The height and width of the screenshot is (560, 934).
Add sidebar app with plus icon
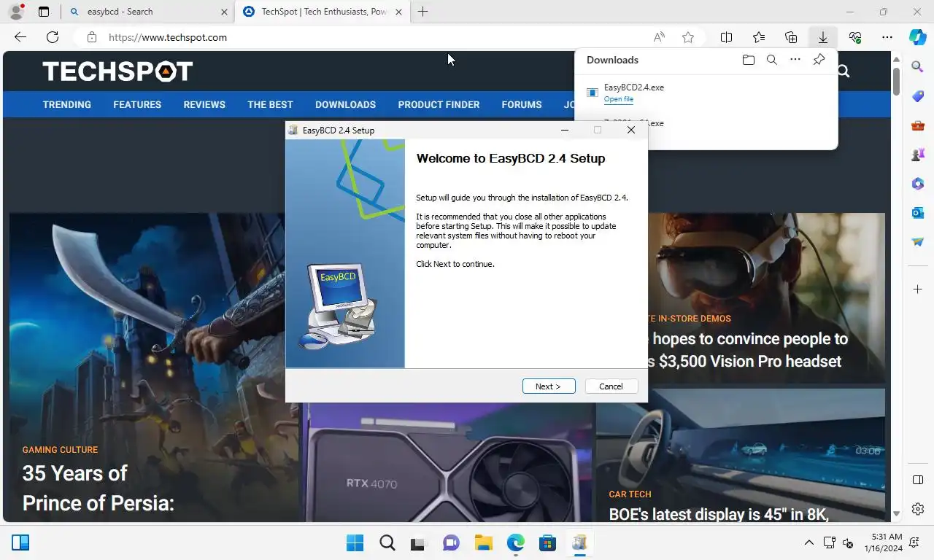pos(918,289)
